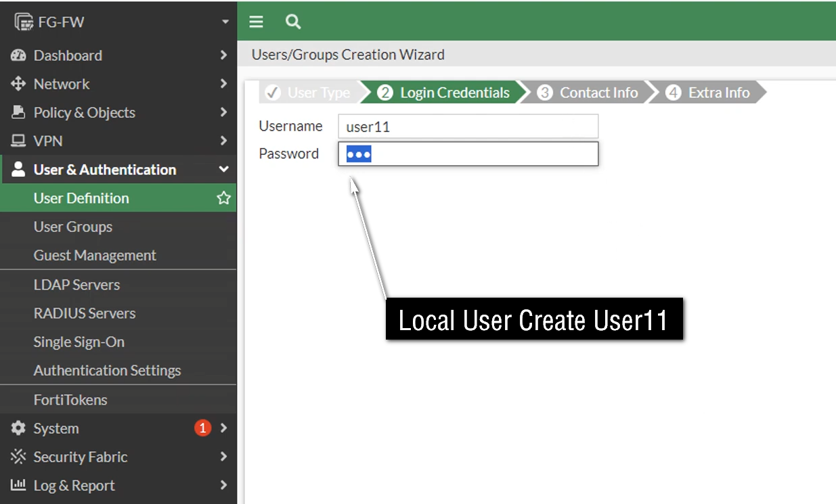The image size is (836, 504).
Task: Click the User & Authentication person icon
Action: 18,169
